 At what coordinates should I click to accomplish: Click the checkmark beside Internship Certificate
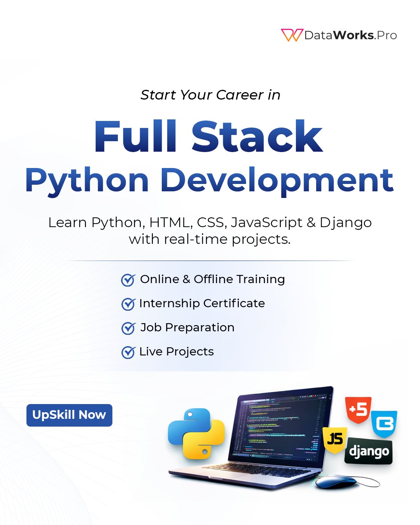(x=128, y=304)
